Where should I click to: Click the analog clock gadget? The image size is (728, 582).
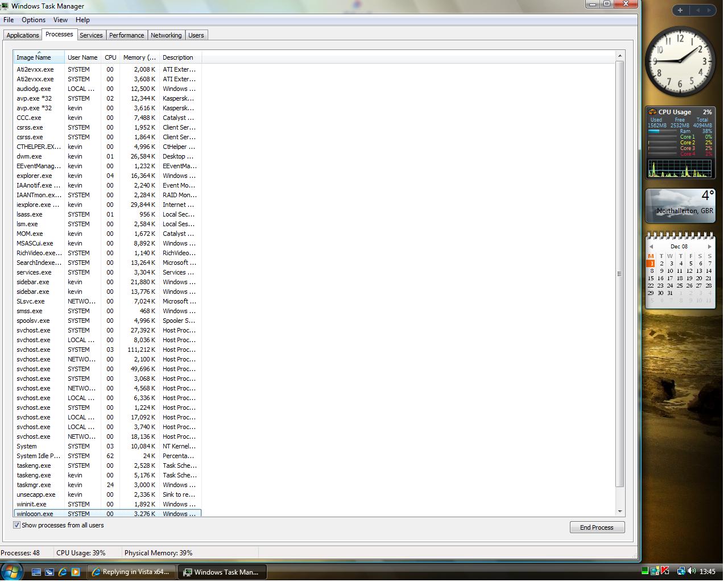click(679, 61)
